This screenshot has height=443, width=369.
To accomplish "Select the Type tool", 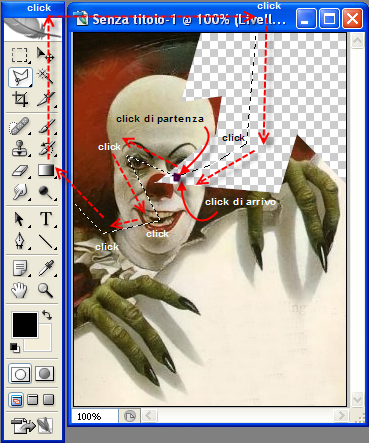I will pos(46,219).
